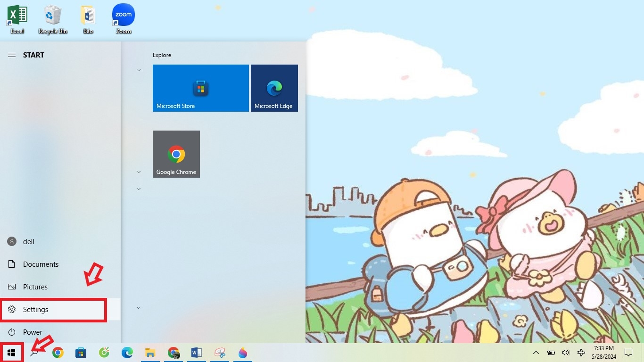Viewport: 644px width, 362px height.
Task: Select Power in the Start menu
Action: coord(33,332)
